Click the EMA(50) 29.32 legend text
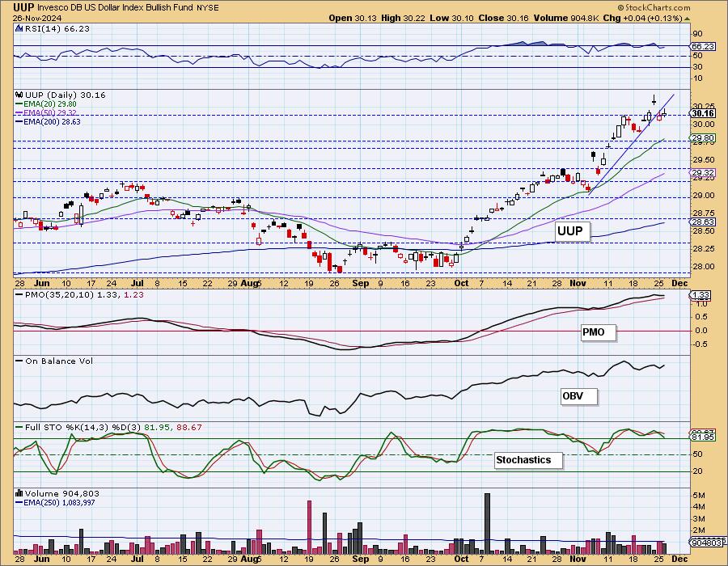Viewport: 728px width, 566px height. pos(49,112)
